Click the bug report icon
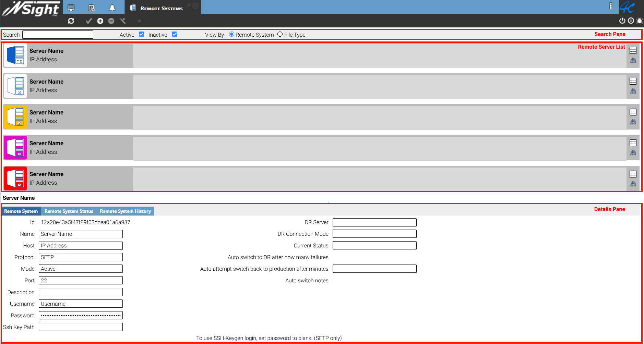The width and height of the screenshot is (644, 344). pyautogui.click(x=640, y=21)
